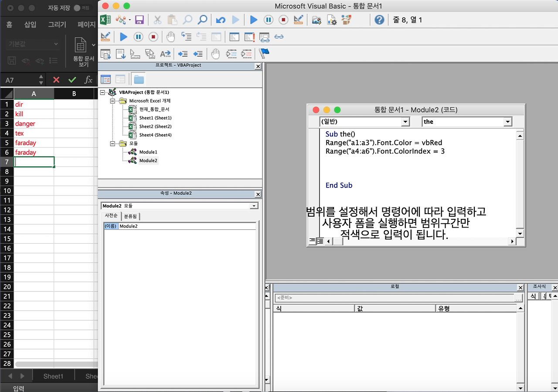Image resolution: width=558 pixels, height=392 pixels.
Task: Click the active blue Find magnifier icon
Action: [x=202, y=20]
